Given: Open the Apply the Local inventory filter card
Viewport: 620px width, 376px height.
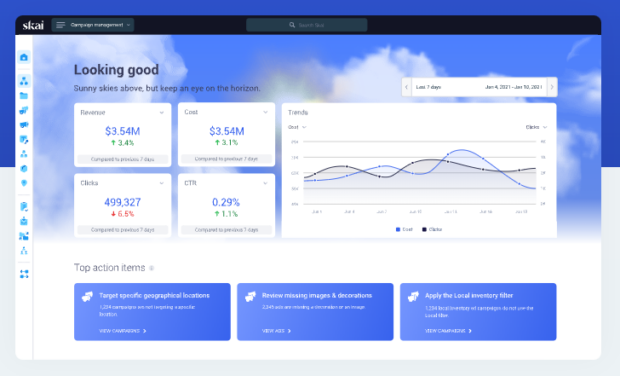Looking at the screenshot, I should coord(478,312).
